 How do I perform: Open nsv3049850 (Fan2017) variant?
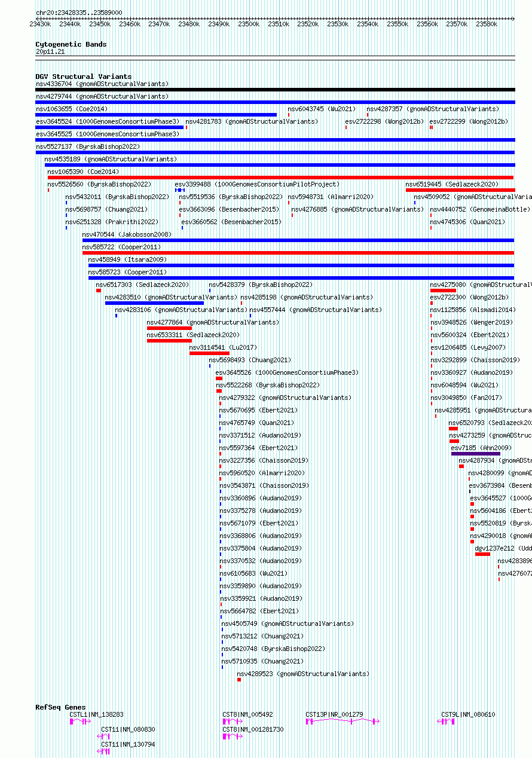pos(466,398)
